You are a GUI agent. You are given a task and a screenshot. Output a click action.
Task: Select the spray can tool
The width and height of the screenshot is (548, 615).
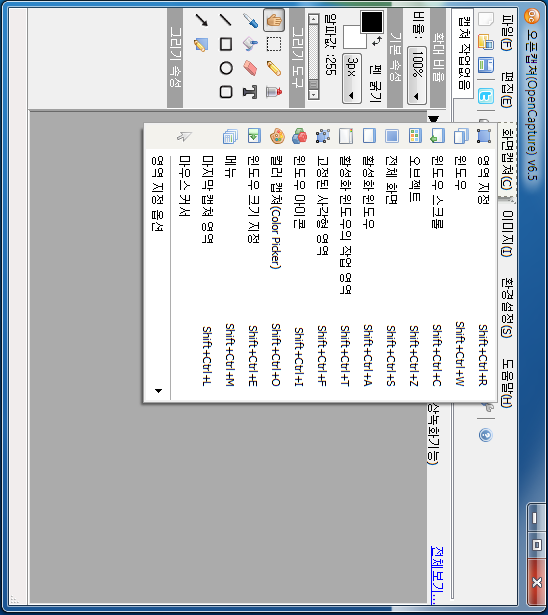(x=274, y=92)
